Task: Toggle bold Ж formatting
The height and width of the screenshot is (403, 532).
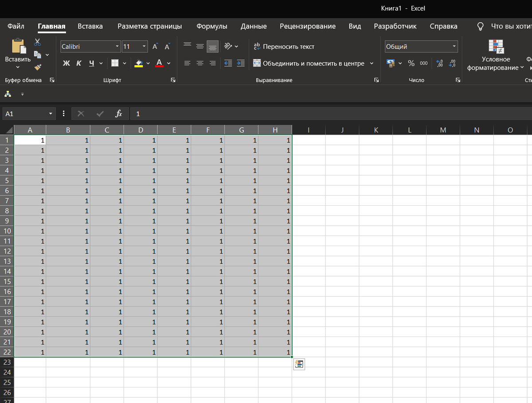Action: point(66,63)
